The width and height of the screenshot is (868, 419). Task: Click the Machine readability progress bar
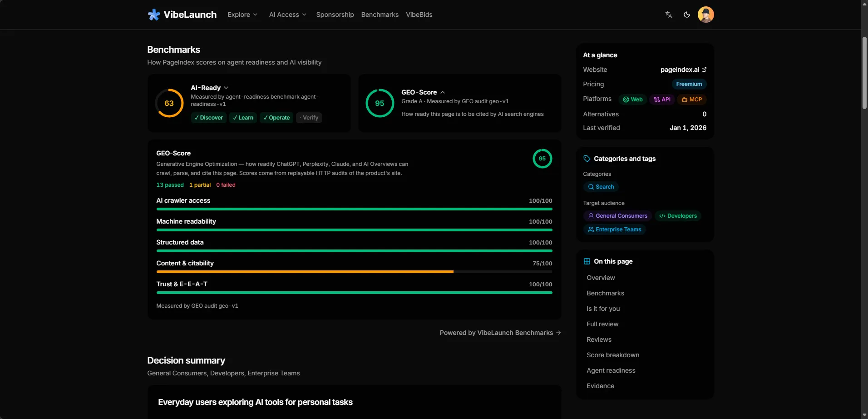pyautogui.click(x=354, y=230)
